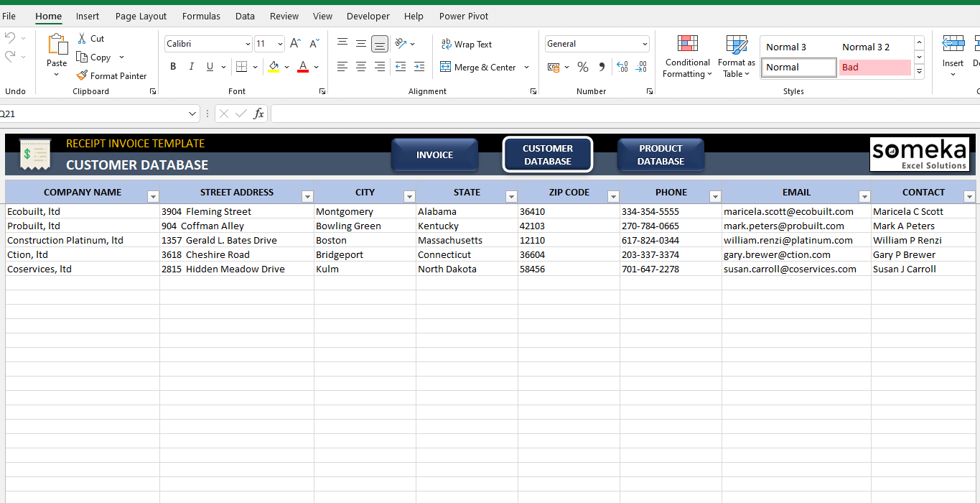Image resolution: width=980 pixels, height=503 pixels.
Task: Expand the General number format dropdown
Action: 644,44
